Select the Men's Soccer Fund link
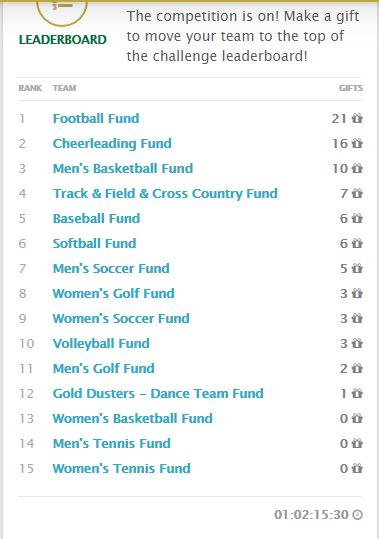 click(111, 268)
